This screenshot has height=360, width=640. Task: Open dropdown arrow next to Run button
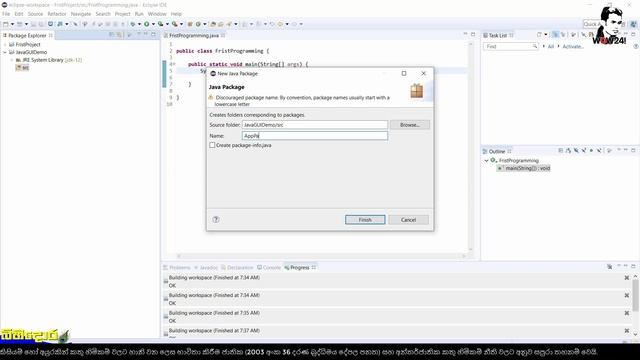click(x=153, y=24)
